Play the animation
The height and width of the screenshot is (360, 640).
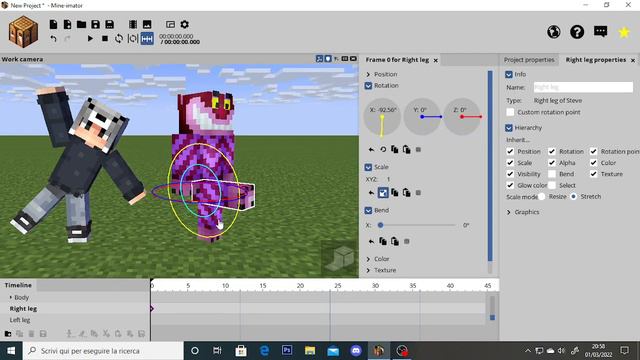pos(90,39)
